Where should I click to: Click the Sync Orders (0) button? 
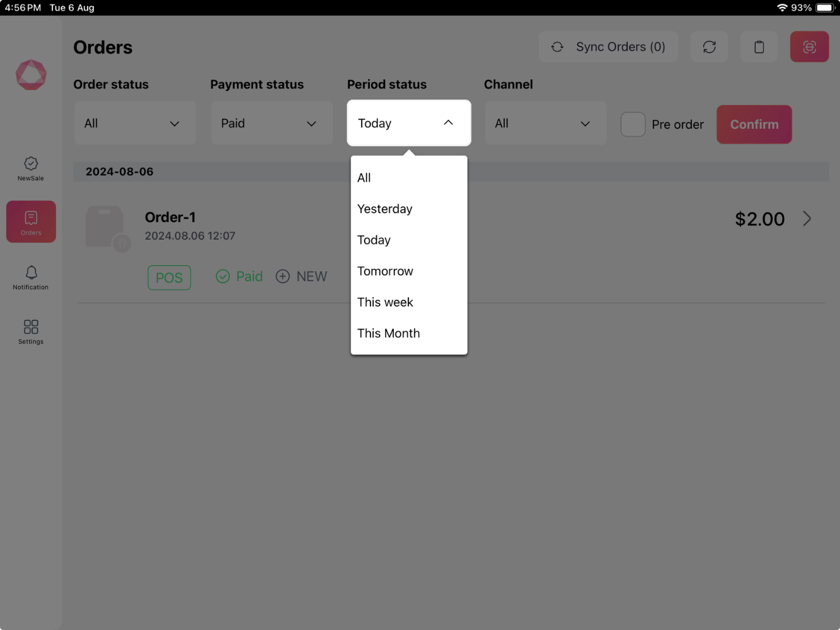click(x=608, y=47)
